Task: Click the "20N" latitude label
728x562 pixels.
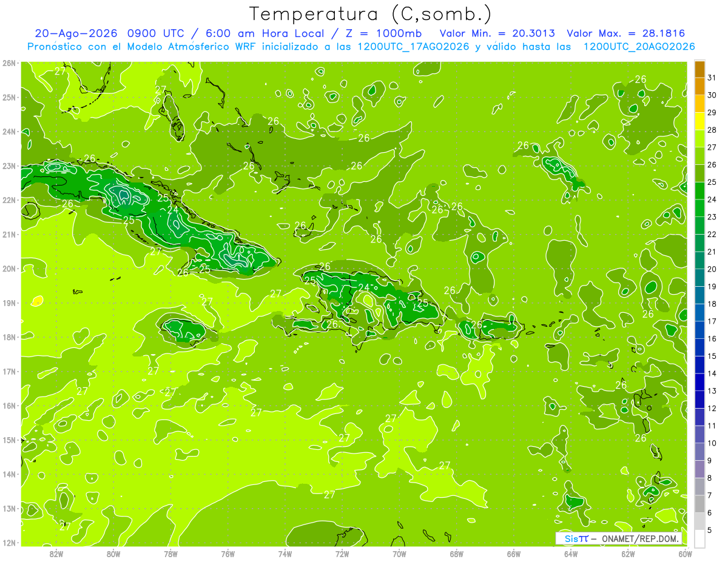Action: coord(9,269)
